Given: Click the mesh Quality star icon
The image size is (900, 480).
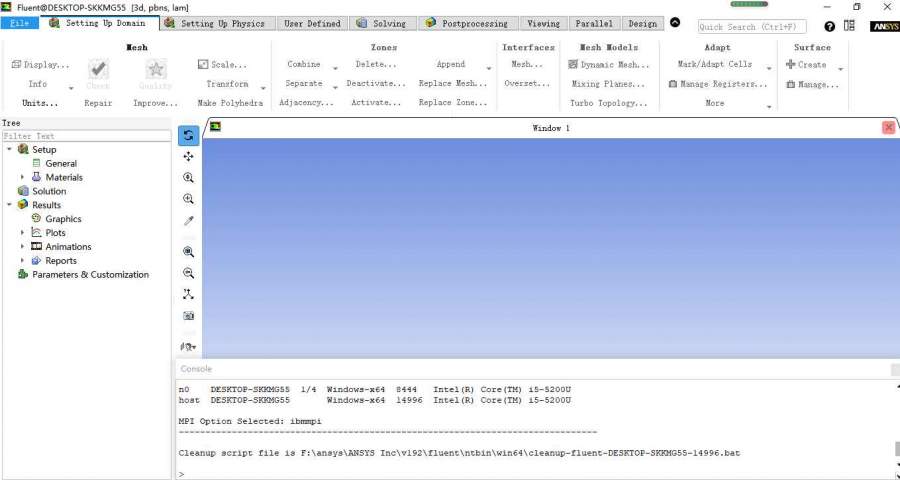Looking at the screenshot, I should point(156,69).
